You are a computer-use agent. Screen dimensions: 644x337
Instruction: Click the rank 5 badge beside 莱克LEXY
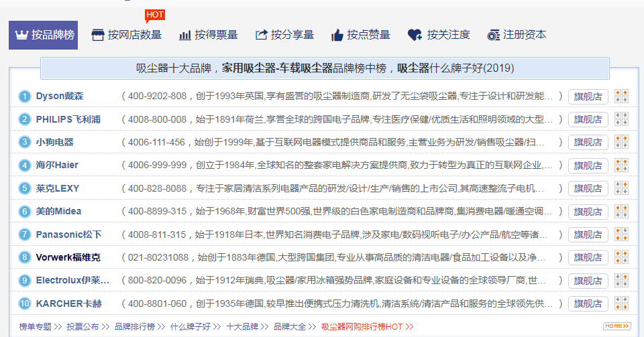25,188
